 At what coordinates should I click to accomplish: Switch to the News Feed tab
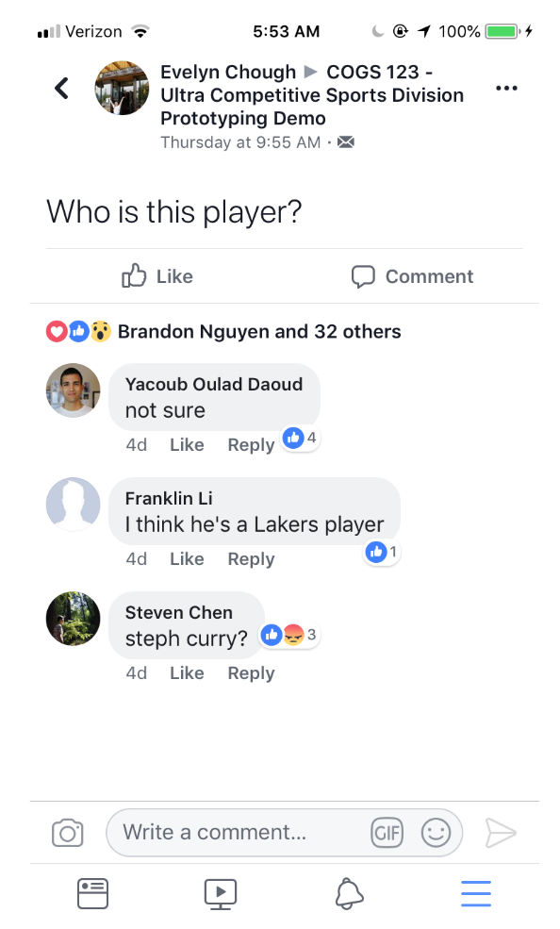tap(93, 893)
